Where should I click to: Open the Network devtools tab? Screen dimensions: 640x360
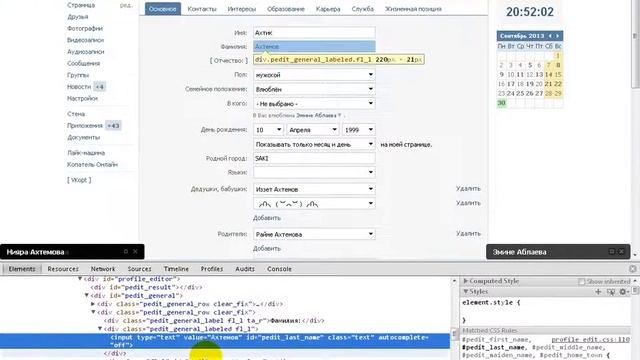[x=103, y=269]
